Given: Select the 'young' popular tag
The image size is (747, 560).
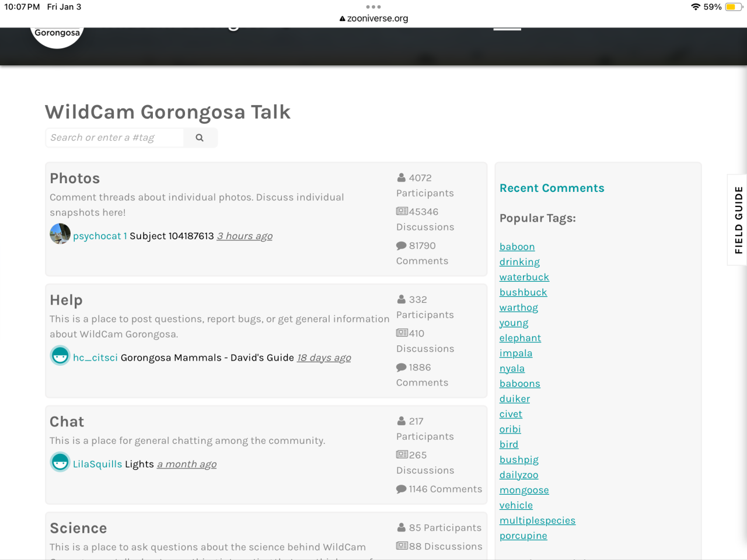Looking at the screenshot, I should [x=514, y=323].
